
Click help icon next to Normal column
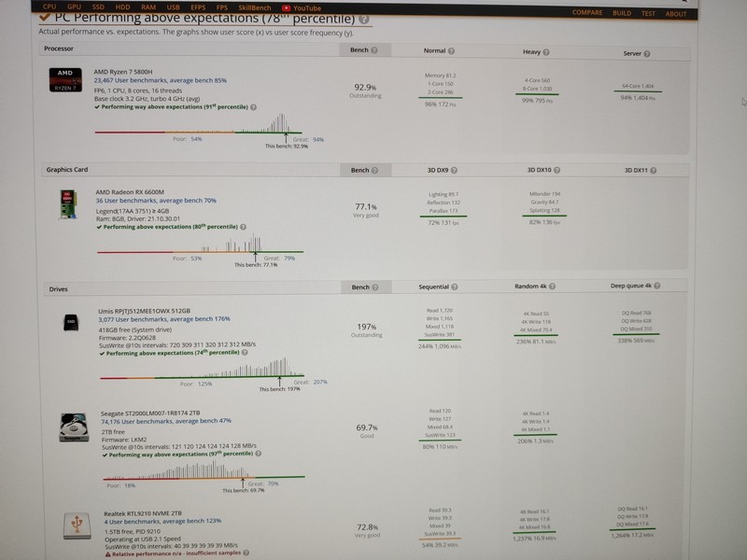(x=451, y=51)
